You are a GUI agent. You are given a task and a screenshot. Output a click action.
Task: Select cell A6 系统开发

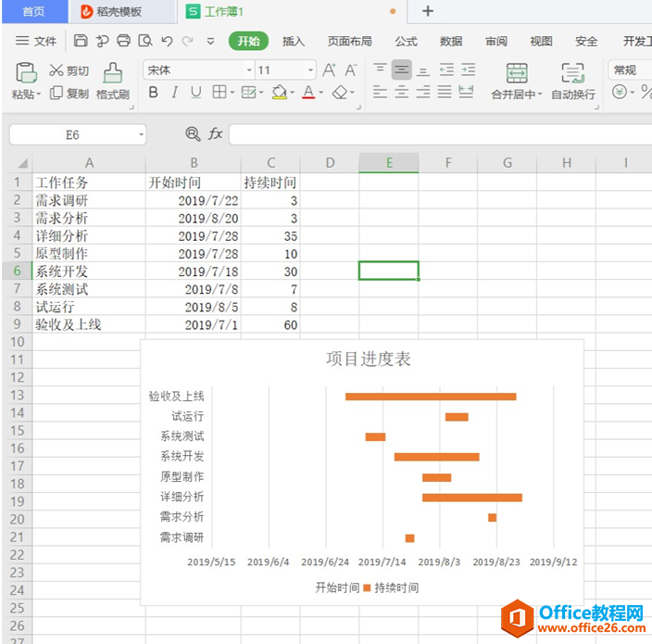click(x=89, y=271)
